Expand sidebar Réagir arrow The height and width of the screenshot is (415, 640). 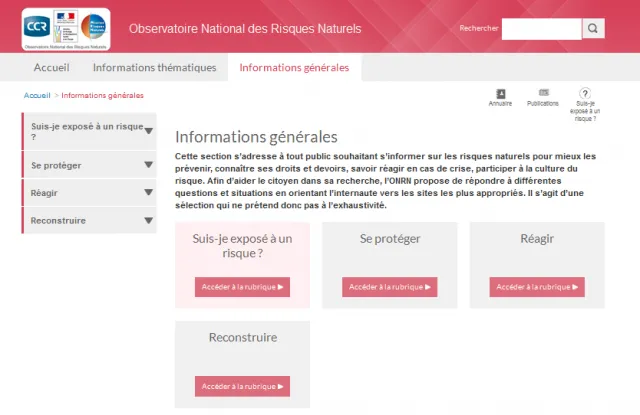pos(149,192)
